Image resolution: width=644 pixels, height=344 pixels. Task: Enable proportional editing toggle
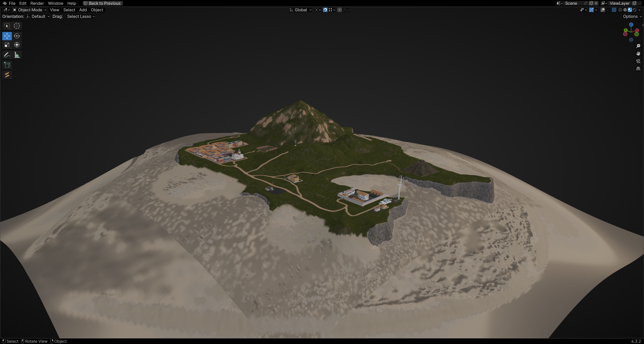[340, 10]
